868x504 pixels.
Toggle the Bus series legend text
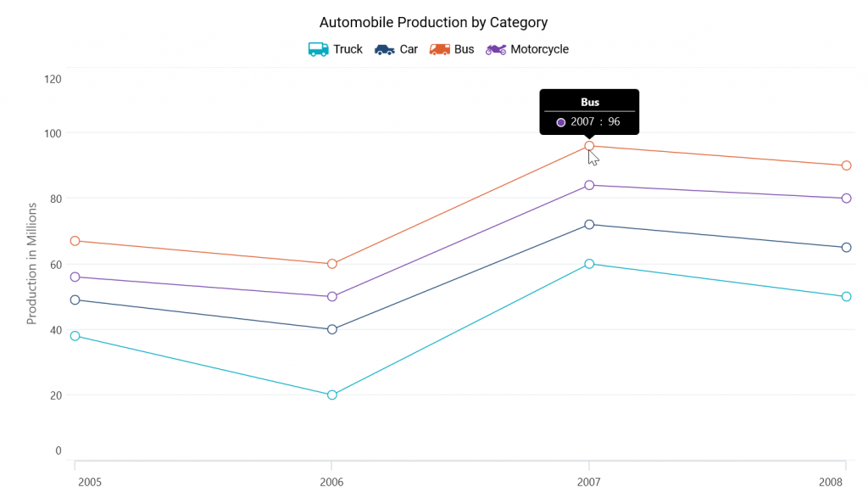[464, 49]
